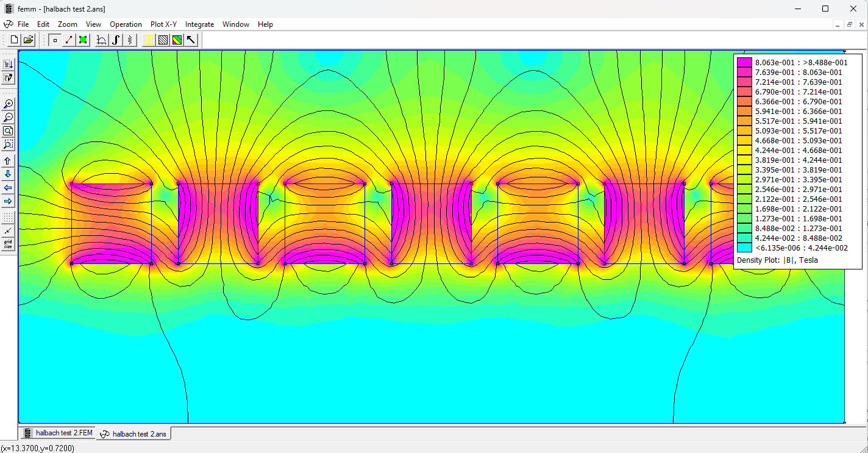Open contour plot hatched icon
The height and width of the screenshot is (453, 868).
point(163,40)
